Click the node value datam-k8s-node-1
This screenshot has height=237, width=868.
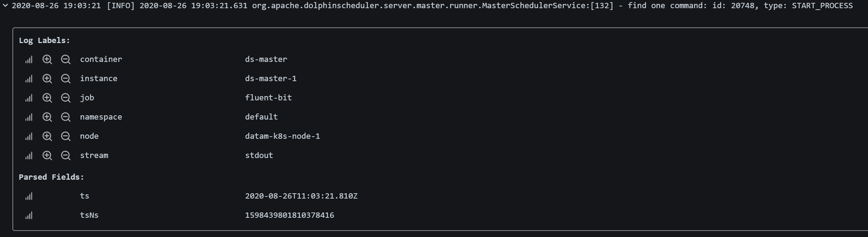pos(282,136)
